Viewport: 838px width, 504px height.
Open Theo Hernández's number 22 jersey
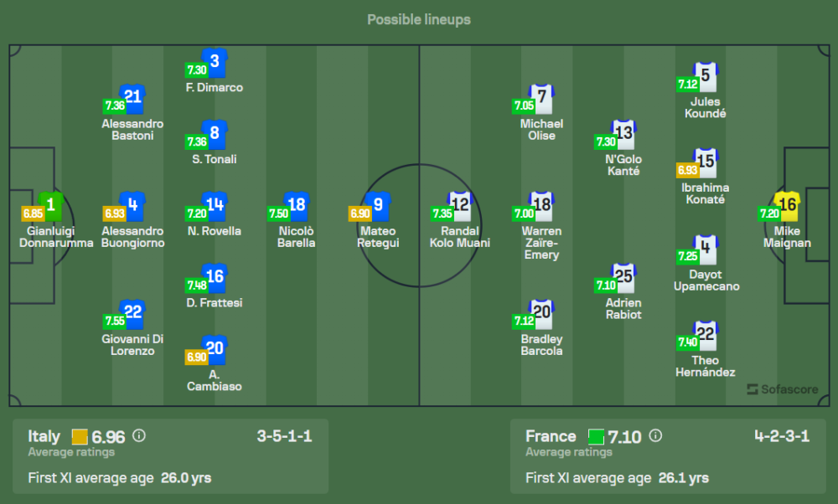point(706,334)
